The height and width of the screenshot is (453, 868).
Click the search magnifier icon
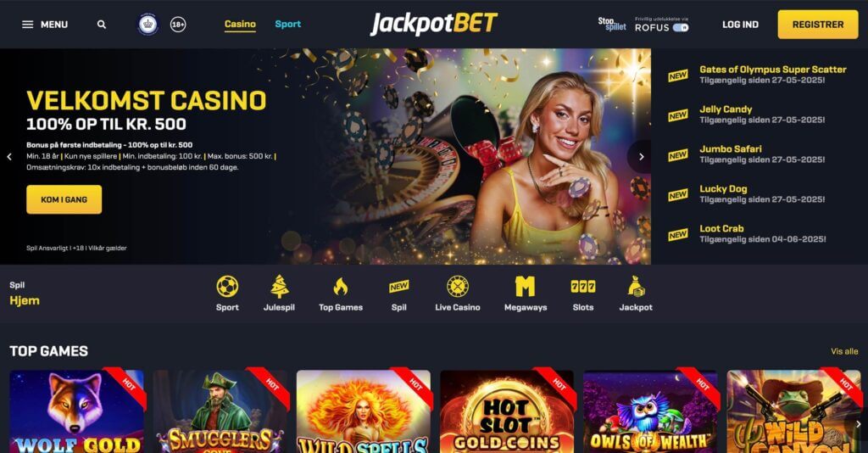(x=102, y=25)
